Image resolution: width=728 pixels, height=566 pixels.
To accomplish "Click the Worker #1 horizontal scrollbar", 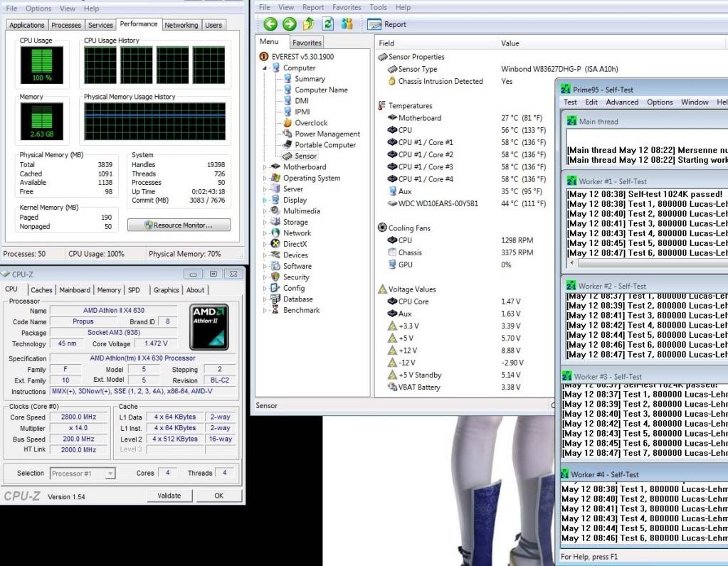I will [648, 263].
